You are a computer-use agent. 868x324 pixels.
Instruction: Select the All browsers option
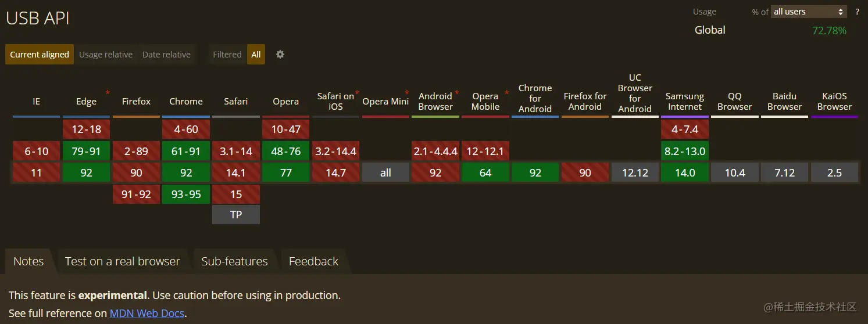[x=256, y=54]
